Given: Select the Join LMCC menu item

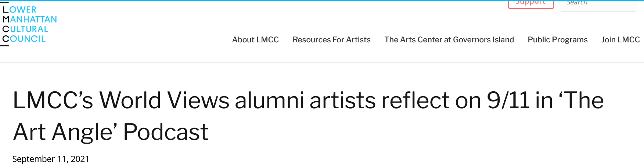Looking at the screenshot, I should [620, 40].
